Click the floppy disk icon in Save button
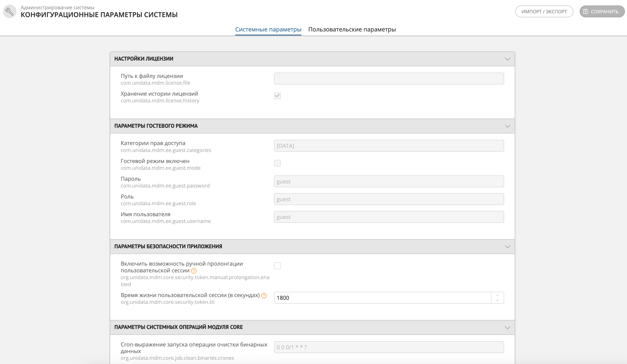This screenshot has width=627, height=364. pyautogui.click(x=586, y=11)
